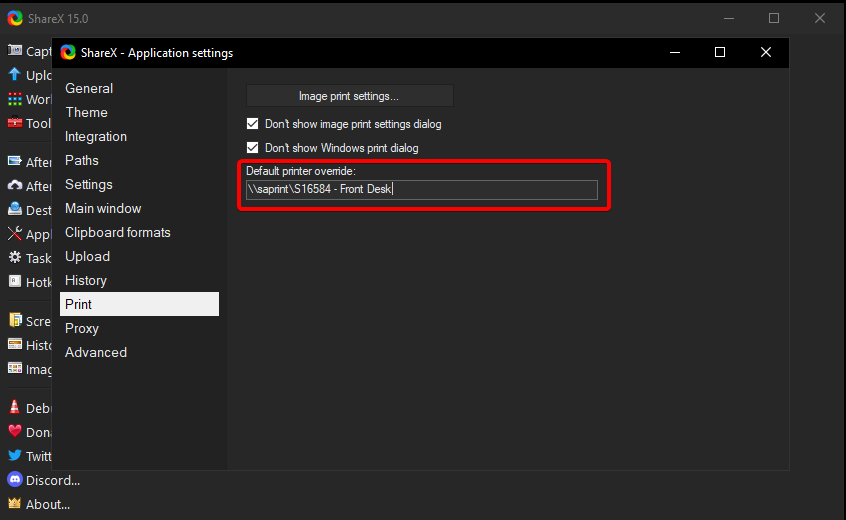Go to the Main window section

(139, 208)
